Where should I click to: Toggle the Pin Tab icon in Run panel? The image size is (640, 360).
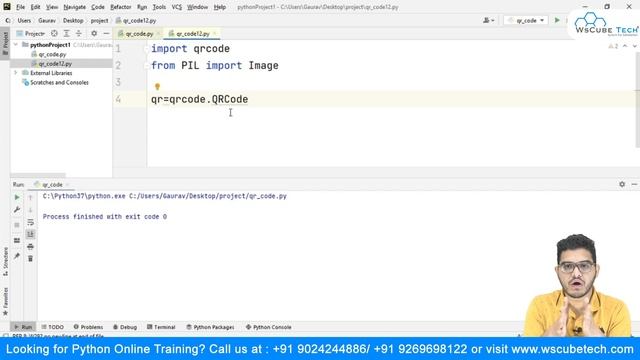pyautogui.click(x=17, y=256)
